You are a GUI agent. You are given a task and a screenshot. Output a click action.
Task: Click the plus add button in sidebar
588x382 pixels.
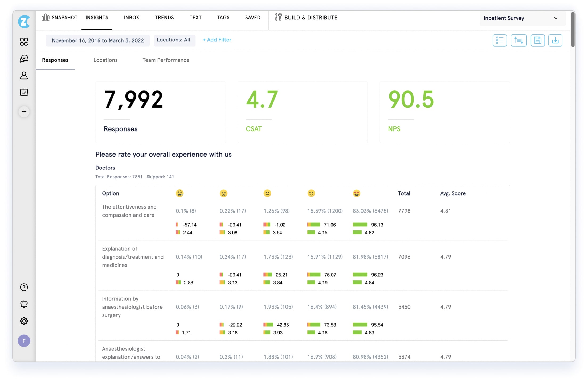[24, 111]
